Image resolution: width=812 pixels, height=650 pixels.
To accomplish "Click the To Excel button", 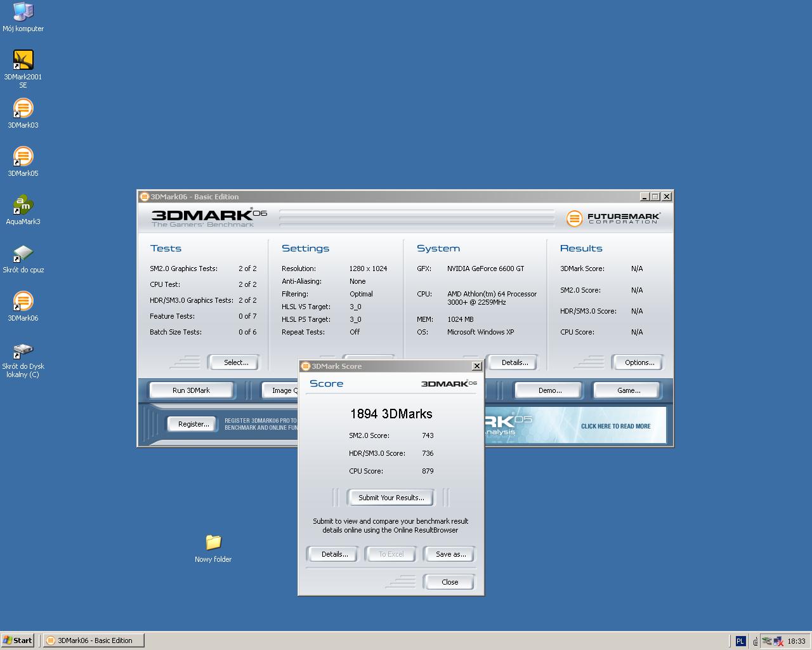I will (x=391, y=554).
